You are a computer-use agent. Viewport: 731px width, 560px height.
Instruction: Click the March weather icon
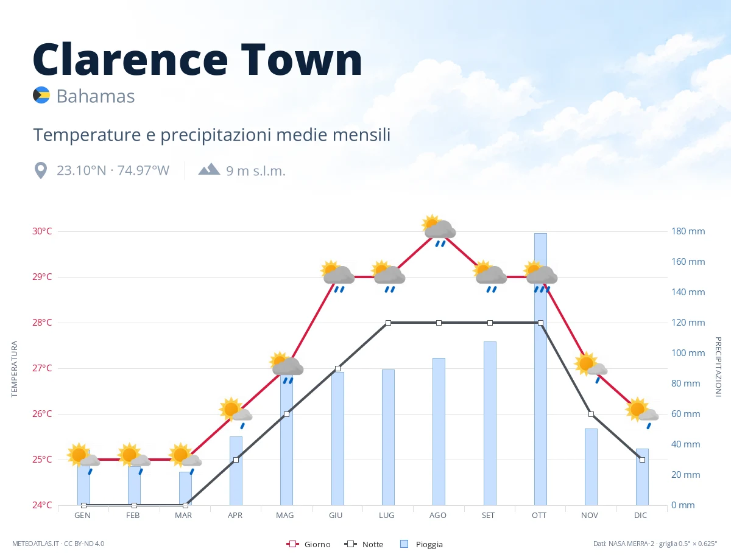coord(185,458)
